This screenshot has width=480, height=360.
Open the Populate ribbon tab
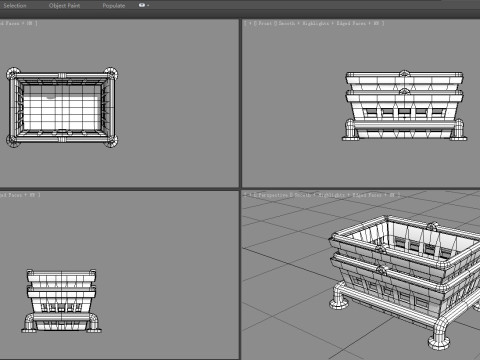tap(114, 5)
